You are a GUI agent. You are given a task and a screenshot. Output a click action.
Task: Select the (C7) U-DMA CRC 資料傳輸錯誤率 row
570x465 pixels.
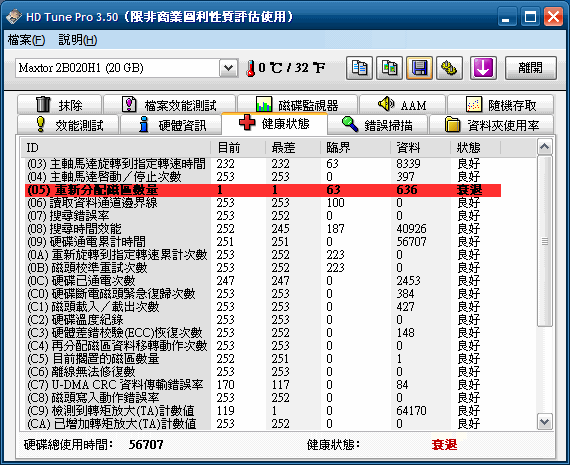[x=263, y=385]
